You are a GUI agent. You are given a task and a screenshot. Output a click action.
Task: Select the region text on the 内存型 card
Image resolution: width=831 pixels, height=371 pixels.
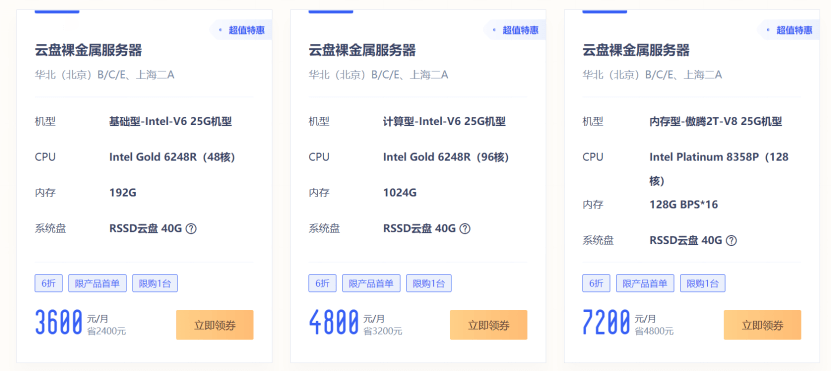tap(652, 75)
